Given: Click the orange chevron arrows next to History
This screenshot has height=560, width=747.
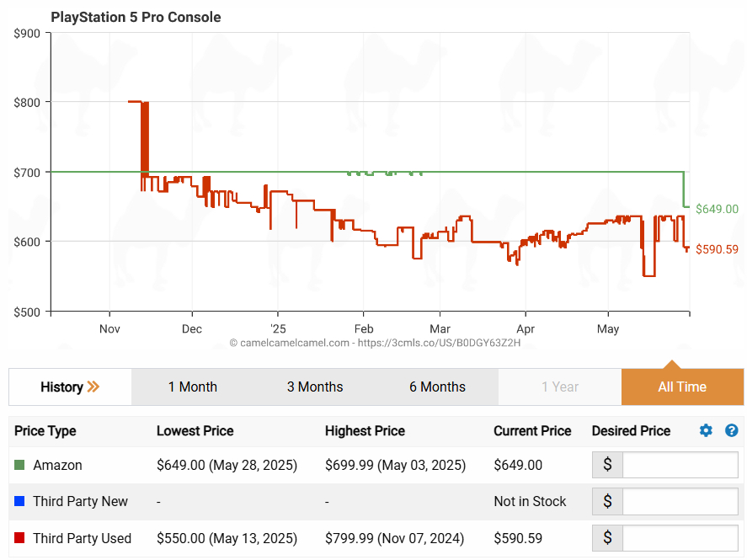Looking at the screenshot, I should [93, 387].
